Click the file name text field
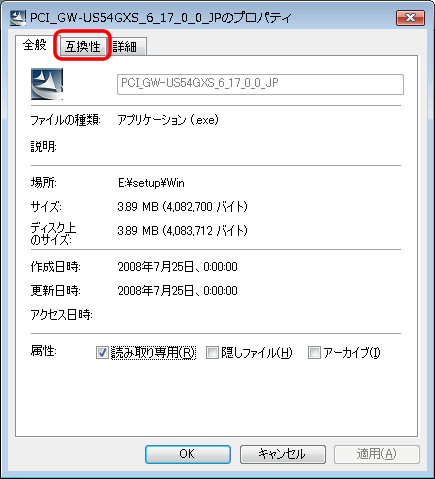435x479 pixels. pos(260,84)
